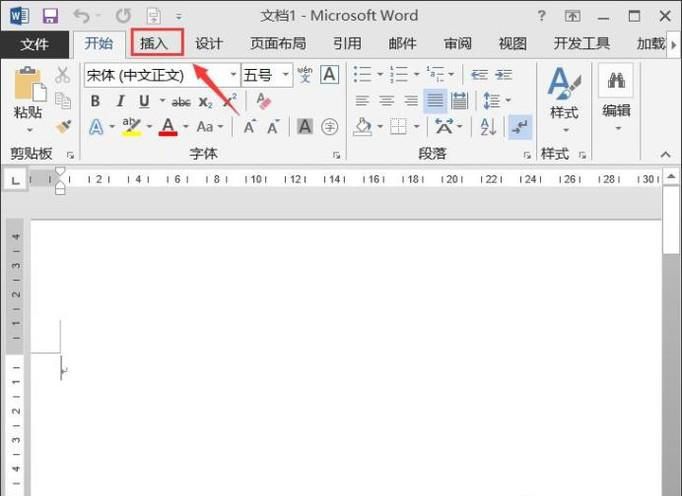Expand the numbering list dropdown arrow
Image resolution: width=682 pixels, height=496 pixels.
pyautogui.click(x=416, y=74)
